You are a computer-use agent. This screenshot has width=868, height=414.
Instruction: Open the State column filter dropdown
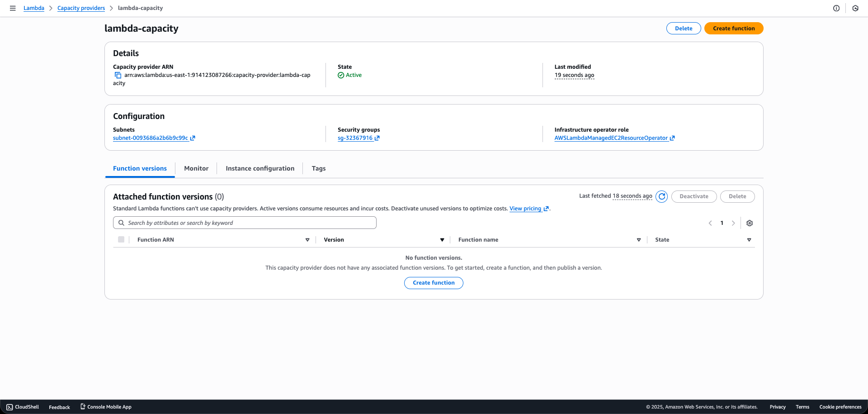[749, 239]
